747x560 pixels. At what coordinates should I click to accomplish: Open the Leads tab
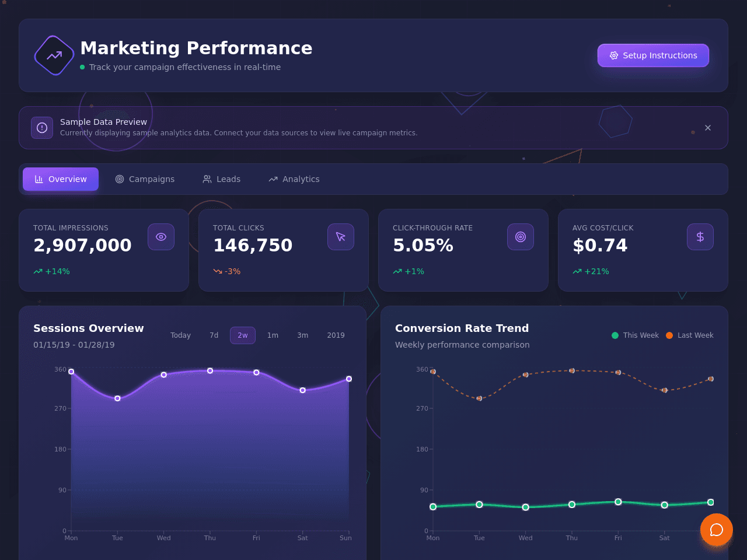coord(222,179)
